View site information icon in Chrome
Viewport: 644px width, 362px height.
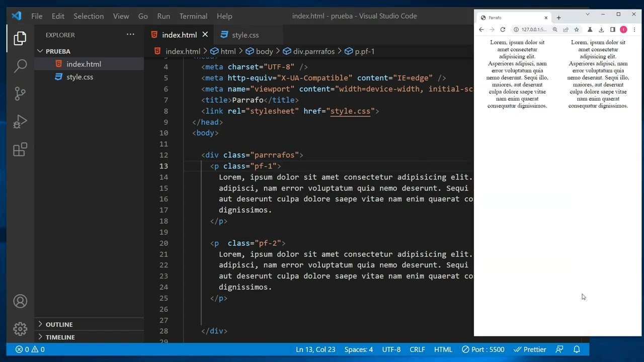coord(516,30)
